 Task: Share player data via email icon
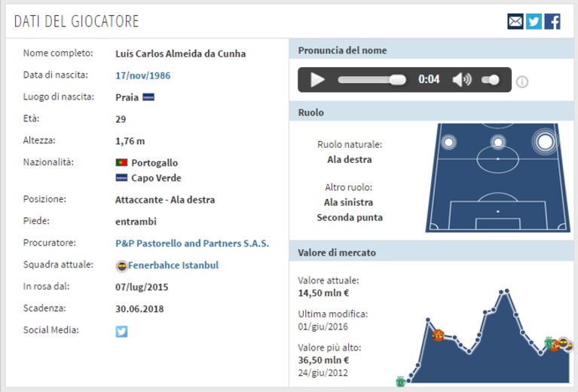click(x=515, y=21)
